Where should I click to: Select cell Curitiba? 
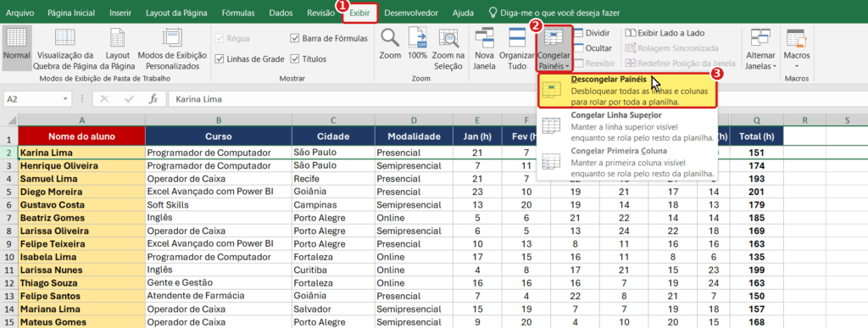333,270
